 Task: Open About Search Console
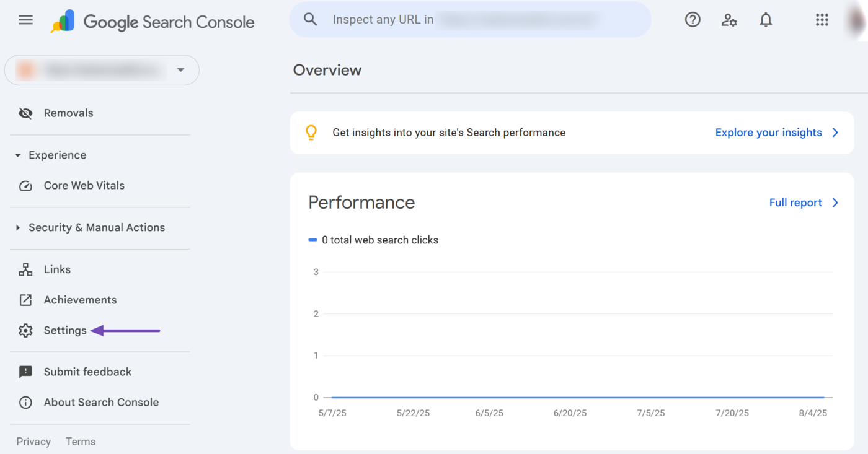[x=101, y=403]
